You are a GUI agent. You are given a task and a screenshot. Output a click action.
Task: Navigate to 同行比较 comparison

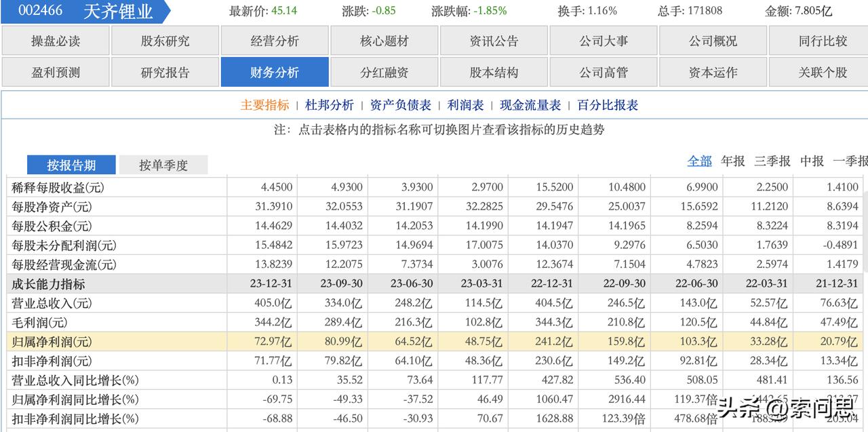tap(823, 41)
